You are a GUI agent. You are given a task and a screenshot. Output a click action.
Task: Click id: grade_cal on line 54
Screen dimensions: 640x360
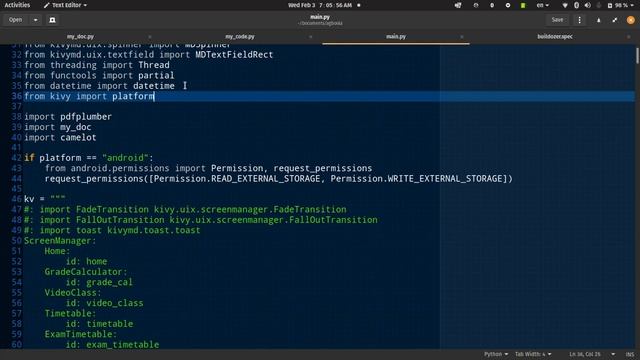(x=99, y=282)
